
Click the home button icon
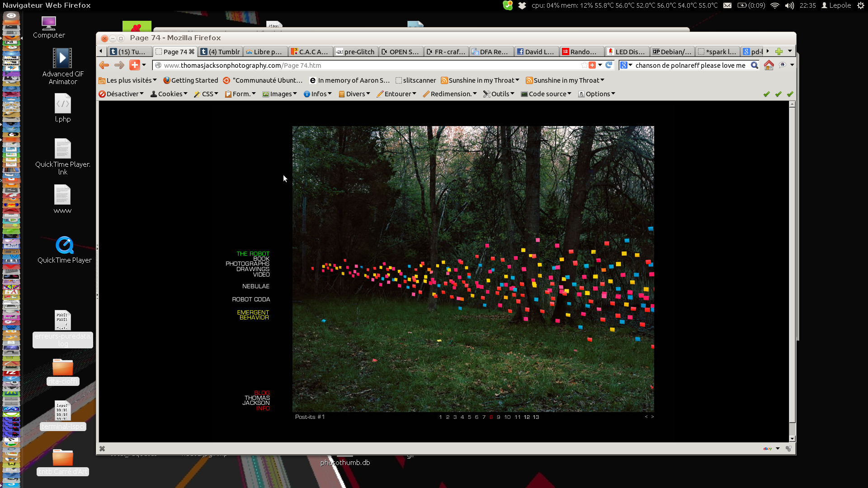click(x=769, y=65)
